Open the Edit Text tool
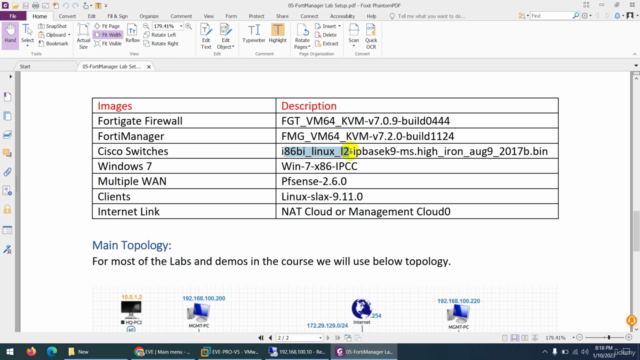Viewport: 640px width, 360px height. click(x=206, y=36)
